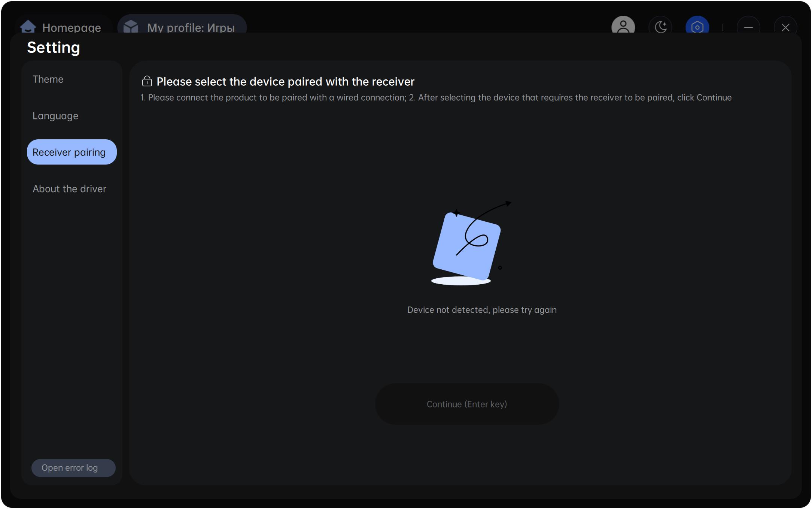Click the My profile box icon
This screenshot has height=509, width=812.
click(131, 27)
